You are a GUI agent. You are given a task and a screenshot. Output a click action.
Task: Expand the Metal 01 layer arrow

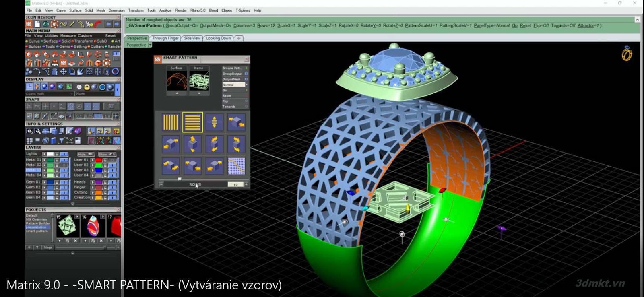pos(44,160)
